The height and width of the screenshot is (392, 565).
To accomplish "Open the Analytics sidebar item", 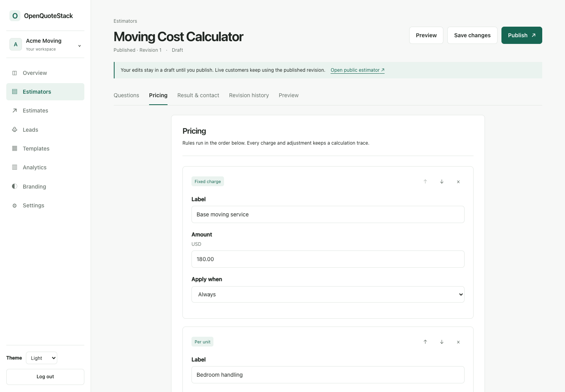I will pos(45,167).
